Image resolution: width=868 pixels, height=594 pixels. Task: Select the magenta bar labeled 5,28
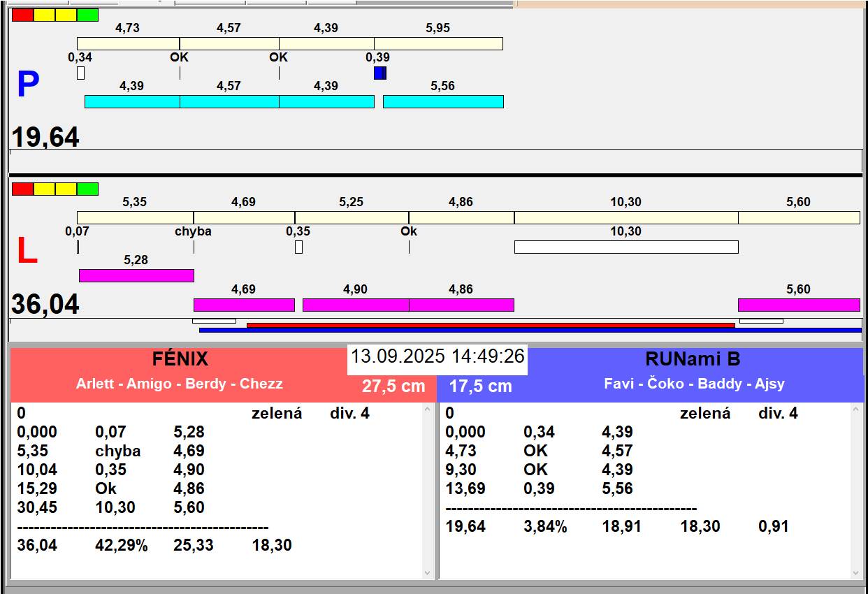(136, 275)
